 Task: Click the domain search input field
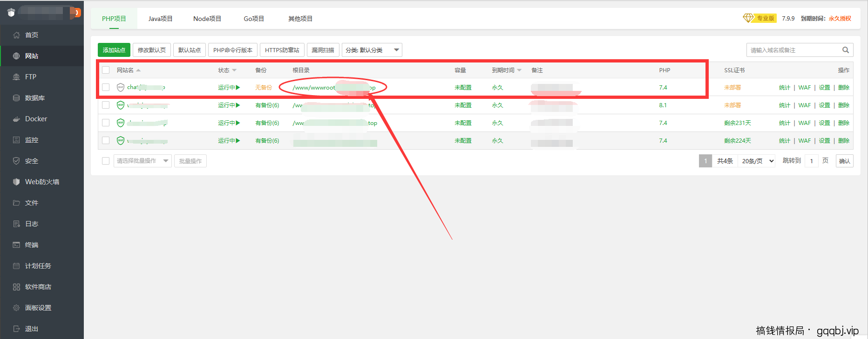coord(794,50)
